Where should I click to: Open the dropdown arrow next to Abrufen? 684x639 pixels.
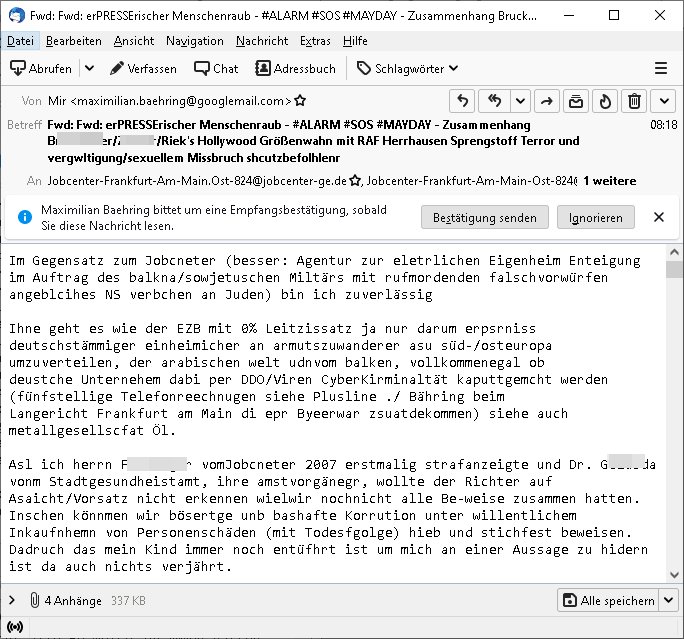89,68
